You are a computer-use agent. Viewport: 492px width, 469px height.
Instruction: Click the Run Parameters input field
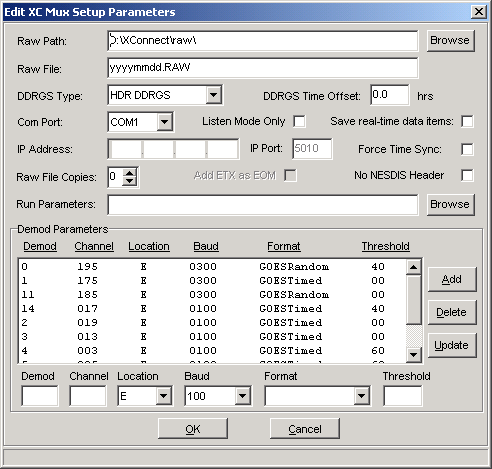[263, 205]
